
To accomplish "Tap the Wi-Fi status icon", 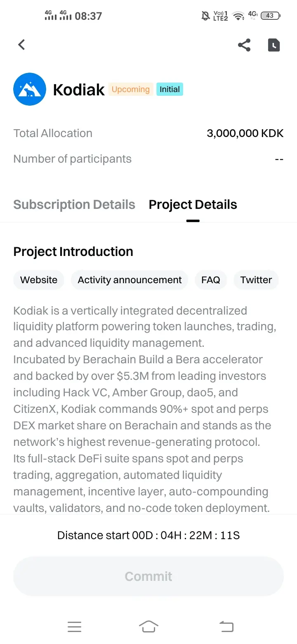I will tap(238, 16).
